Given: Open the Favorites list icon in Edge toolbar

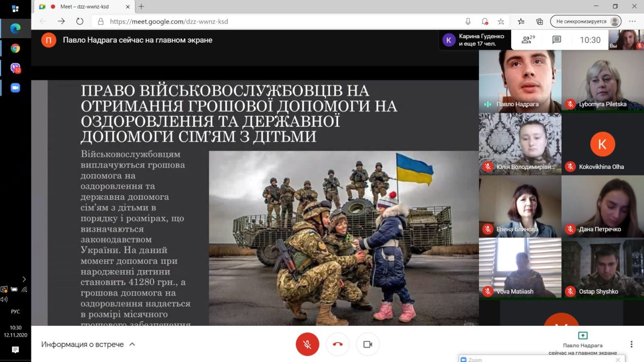Looking at the screenshot, I should (x=521, y=22).
